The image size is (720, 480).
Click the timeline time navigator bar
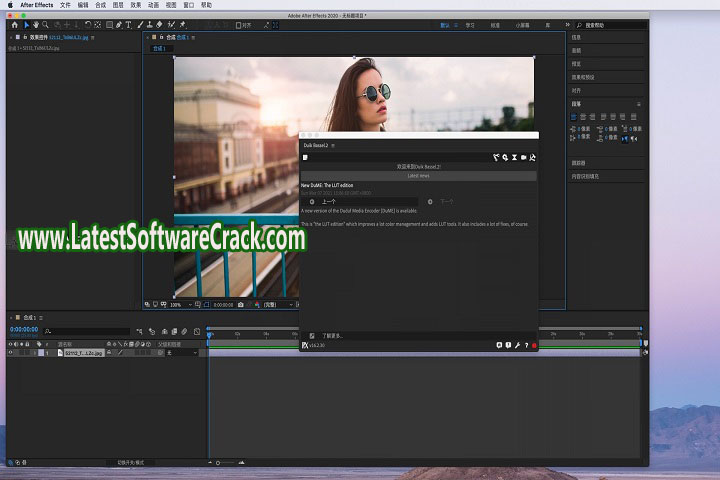point(424,328)
